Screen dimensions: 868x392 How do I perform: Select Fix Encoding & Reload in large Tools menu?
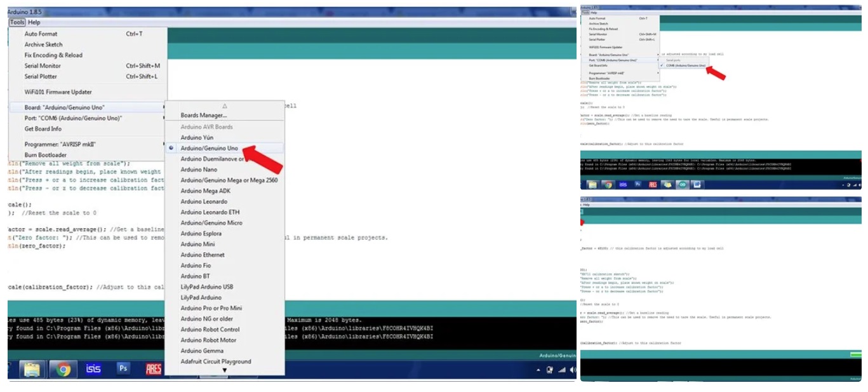pyautogui.click(x=88, y=55)
